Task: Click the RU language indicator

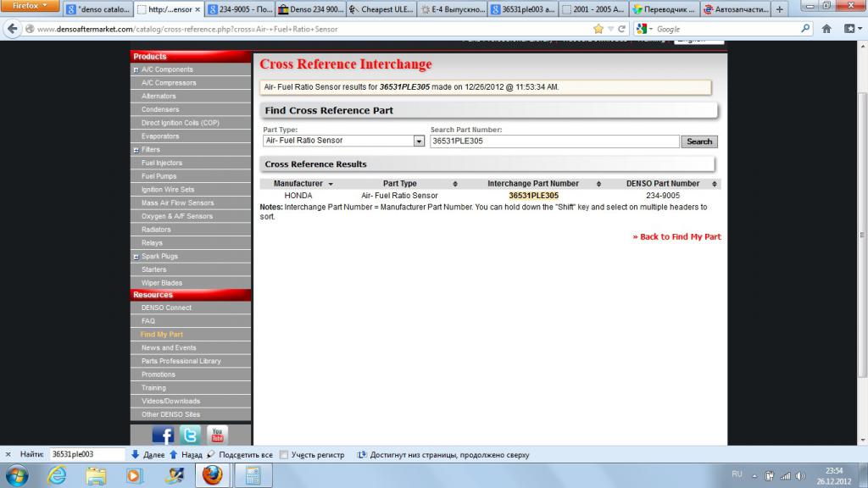Action: coord(737,474)
